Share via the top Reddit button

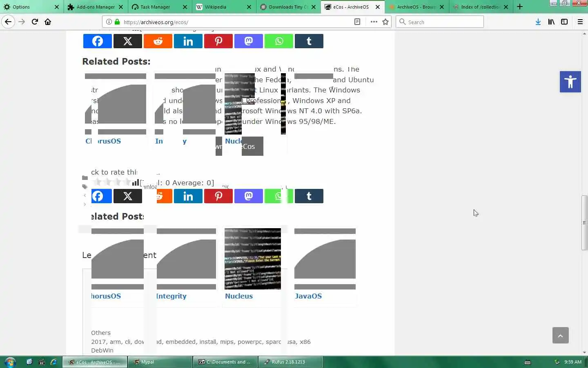point(158,41)
